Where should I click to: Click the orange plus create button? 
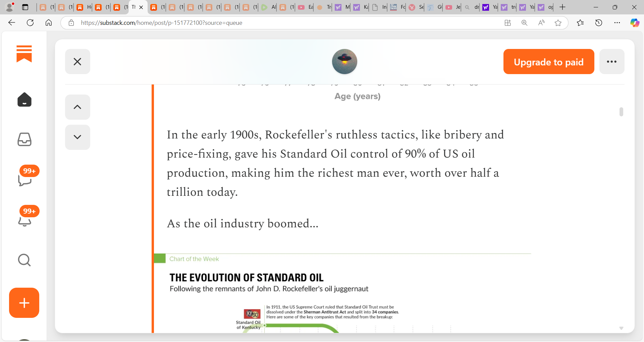point(24,303)
